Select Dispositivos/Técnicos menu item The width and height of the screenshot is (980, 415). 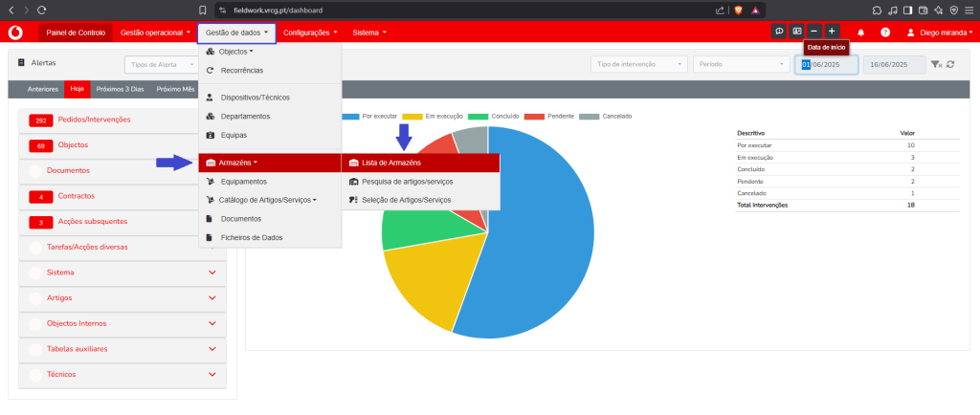click(270, 98)
